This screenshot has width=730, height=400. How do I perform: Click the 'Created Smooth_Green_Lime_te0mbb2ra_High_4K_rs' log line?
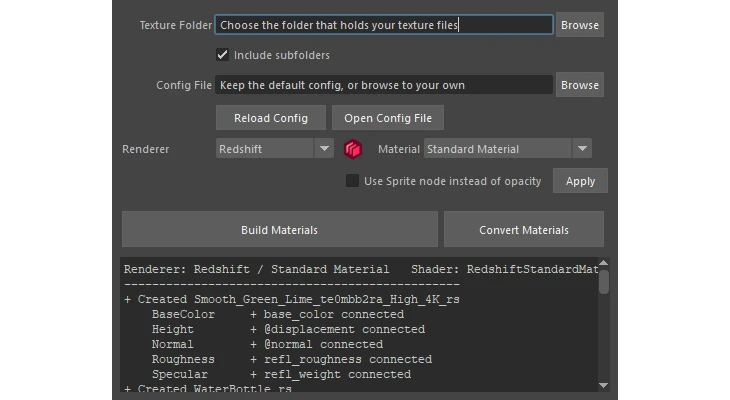[x=292, y=299]
